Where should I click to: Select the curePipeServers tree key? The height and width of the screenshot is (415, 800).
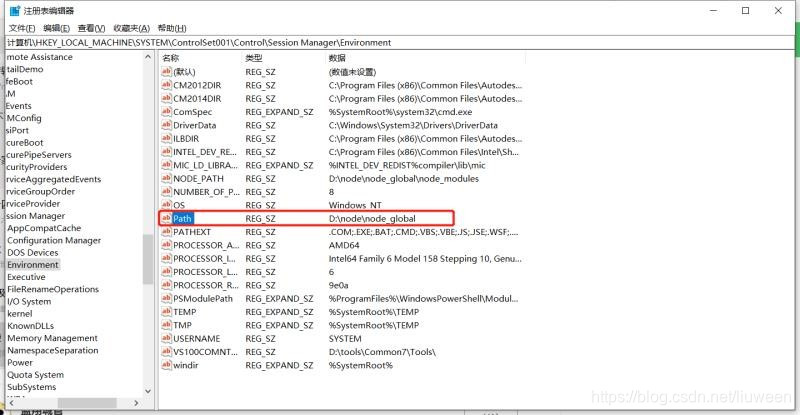pos(39,155)
